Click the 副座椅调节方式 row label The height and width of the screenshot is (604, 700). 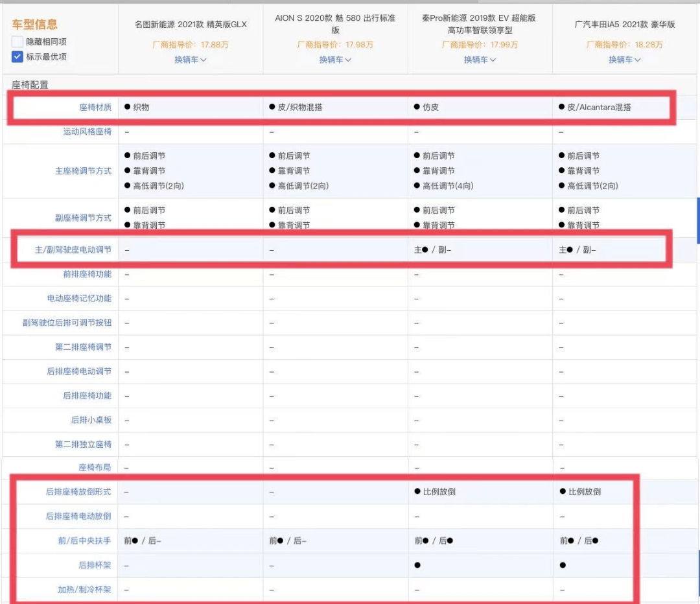click(83, 218)
